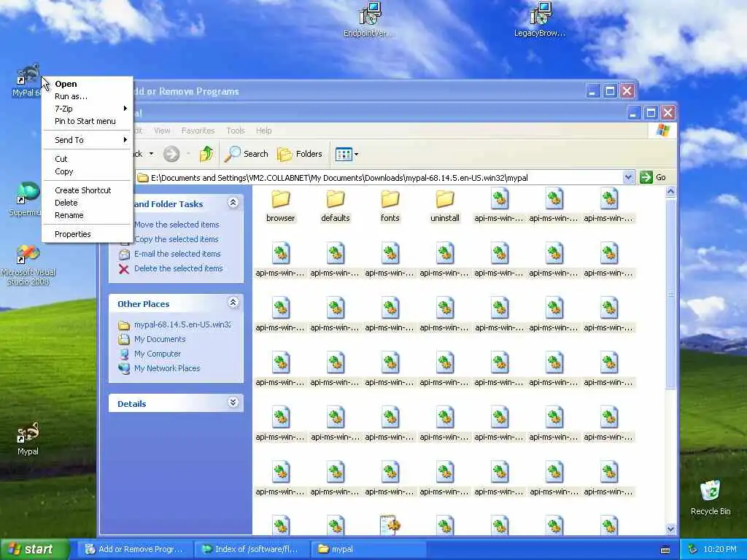Select the Mypal desktop shortcut near bottom
Screen dimensions: 747x560
click(28, 439)
